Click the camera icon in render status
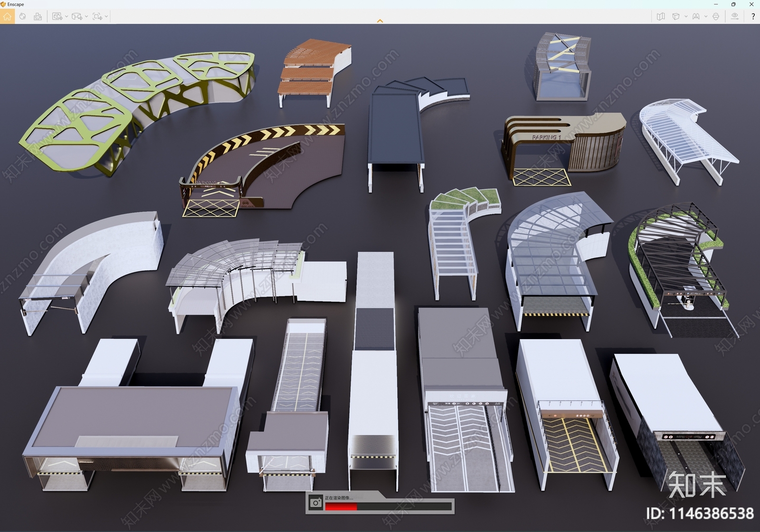 316,503
